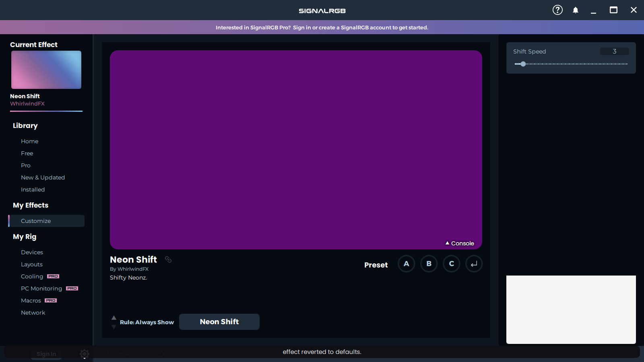Image resolution: width=644 pixels, height=362 pixels.
Task: Click the Sign In button
Action: pyautogui.click(x=46, y=354)
